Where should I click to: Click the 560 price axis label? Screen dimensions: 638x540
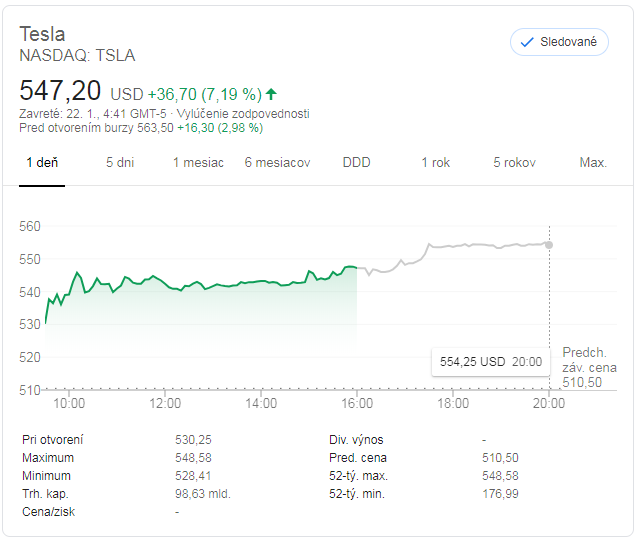tap(30, 226)
